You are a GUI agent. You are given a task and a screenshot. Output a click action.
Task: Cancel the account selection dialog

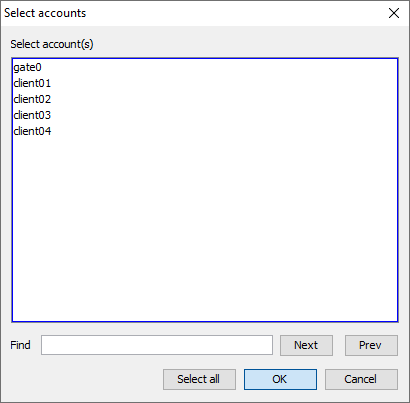(x=361, y=379)
